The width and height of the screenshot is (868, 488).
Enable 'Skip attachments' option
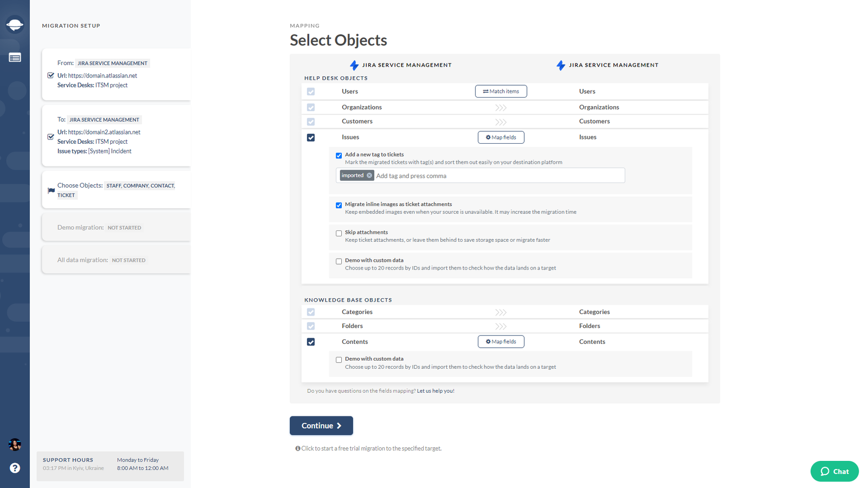pyautogui.click(x=339, y=233)
